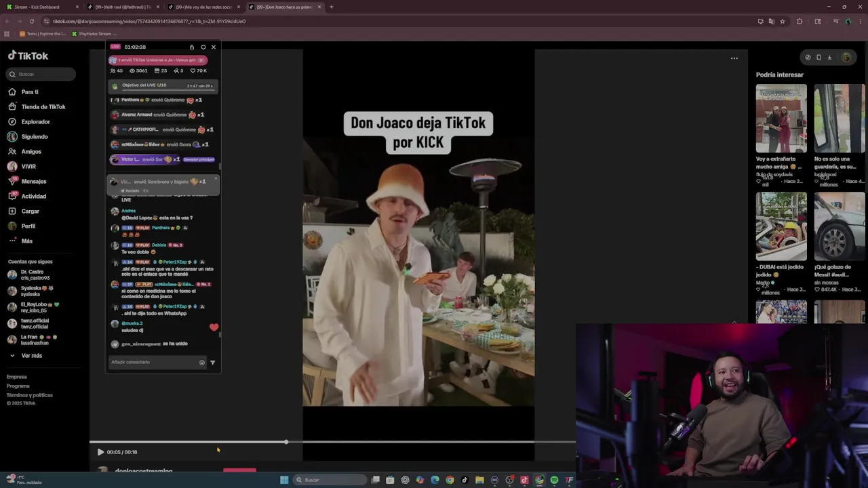Click Cargar to upload a video
This screenshot has height=488, width=868.
click(x=24, y=211)
